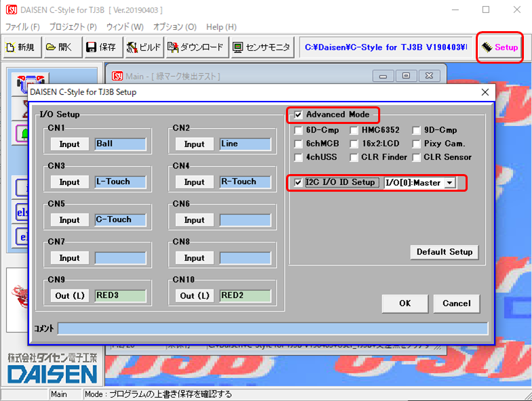
Task: Close the Main child window
Action: click(x=429, y=76)
